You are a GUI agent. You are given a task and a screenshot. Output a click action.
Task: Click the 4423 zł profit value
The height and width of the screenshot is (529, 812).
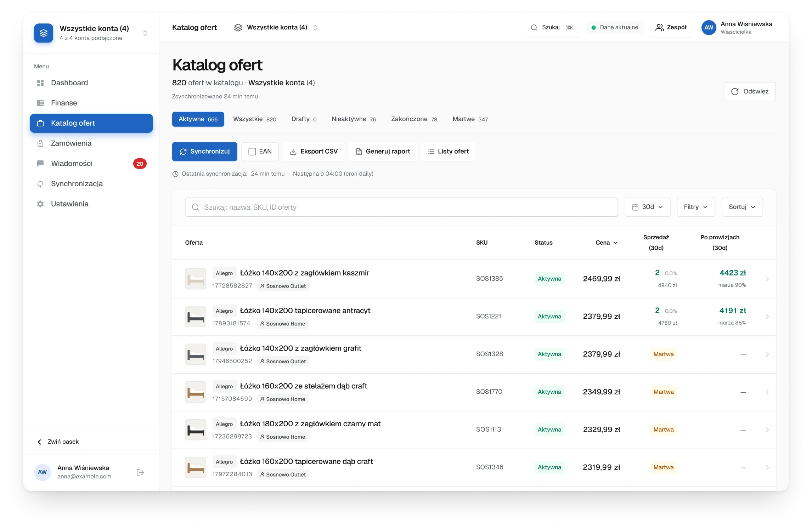[x=733, y=273]
